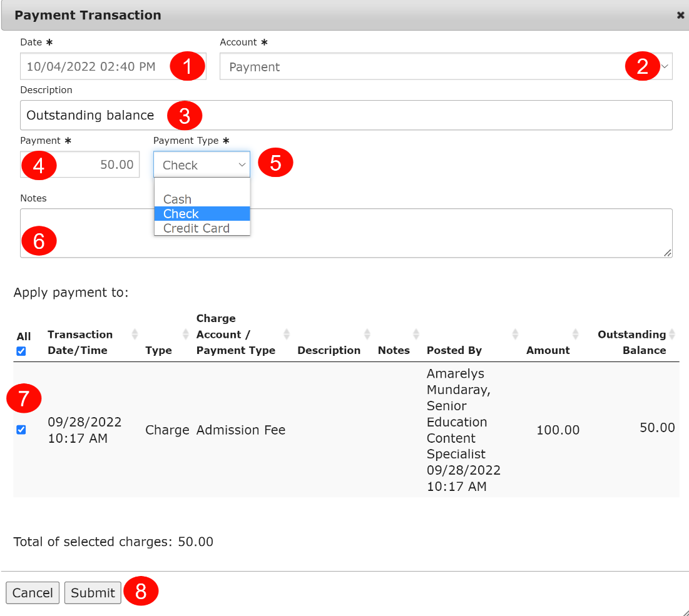This screenshot has width=689, height=616.
Task: Sort by Posted By column arrows
Action: (515, 335)
